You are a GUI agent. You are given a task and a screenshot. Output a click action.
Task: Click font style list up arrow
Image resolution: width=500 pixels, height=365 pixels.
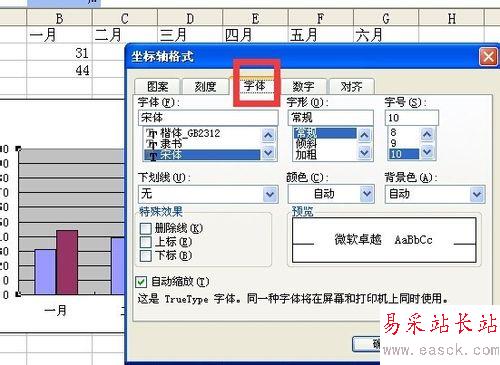tap(364, 135)
